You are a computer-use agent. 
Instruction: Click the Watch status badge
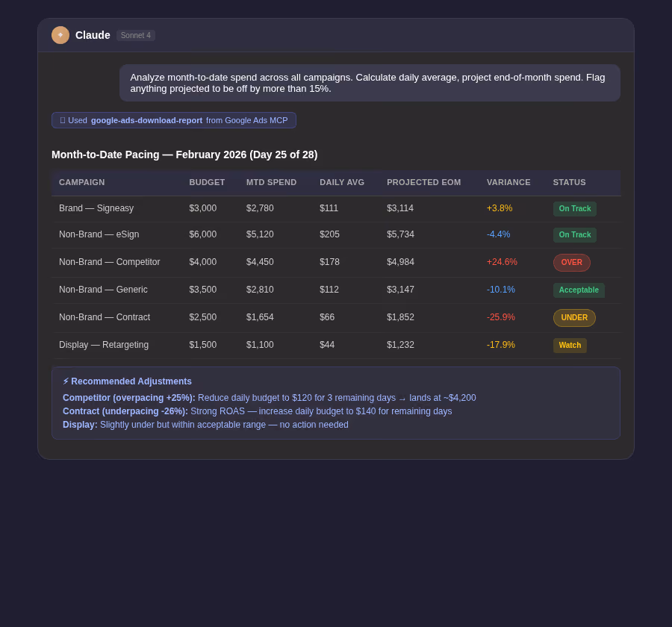(570, 345)
